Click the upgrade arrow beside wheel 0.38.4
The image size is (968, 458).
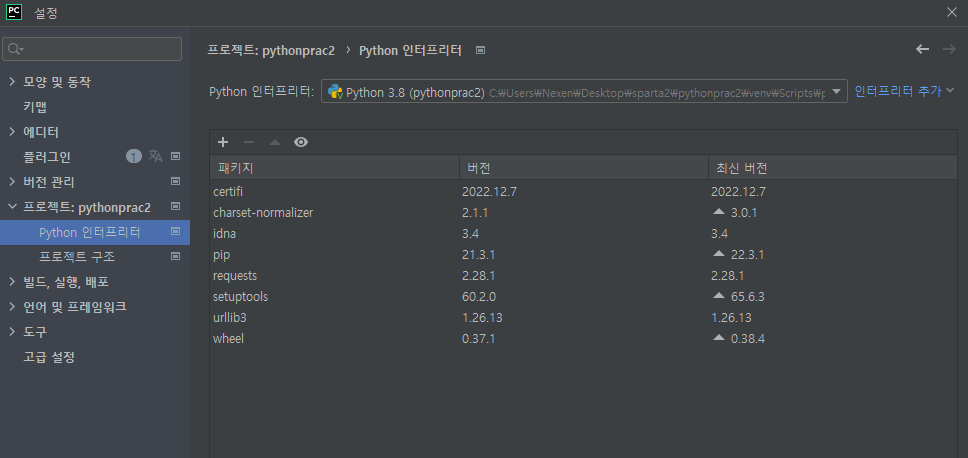click(718, 338)
